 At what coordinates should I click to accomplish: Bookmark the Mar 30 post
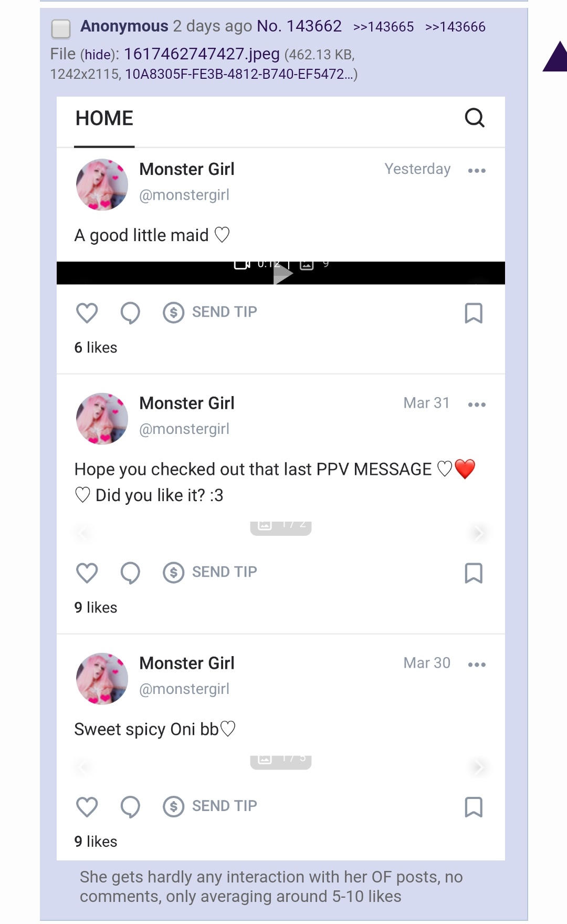(474, 807)
